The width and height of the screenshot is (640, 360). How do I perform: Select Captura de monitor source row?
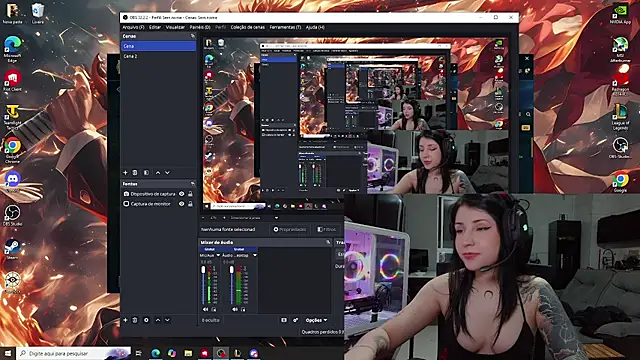158,204
